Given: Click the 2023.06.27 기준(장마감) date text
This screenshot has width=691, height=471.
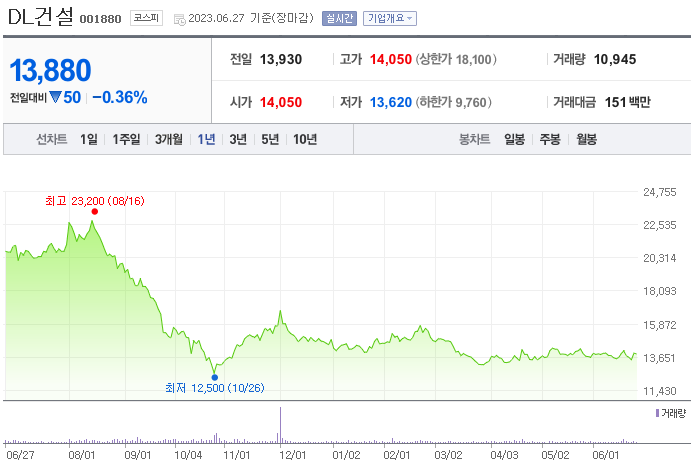Looking at the screenshot, I should [251, 18].
